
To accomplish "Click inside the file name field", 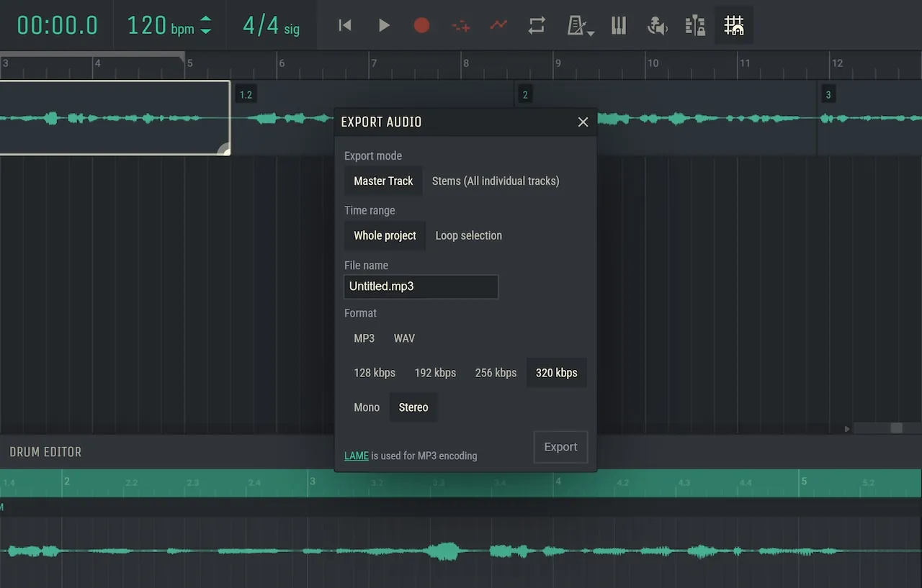I will [421, 286].
